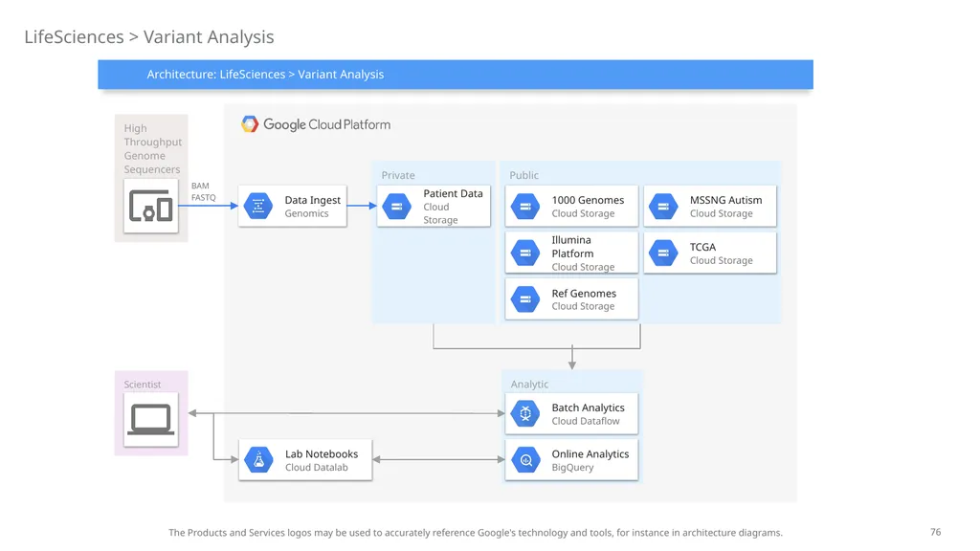Viewport: 980px width, 551px height.
Task: Click the Patient Data Cloud Storage icon
Action: tap(397, 207)
